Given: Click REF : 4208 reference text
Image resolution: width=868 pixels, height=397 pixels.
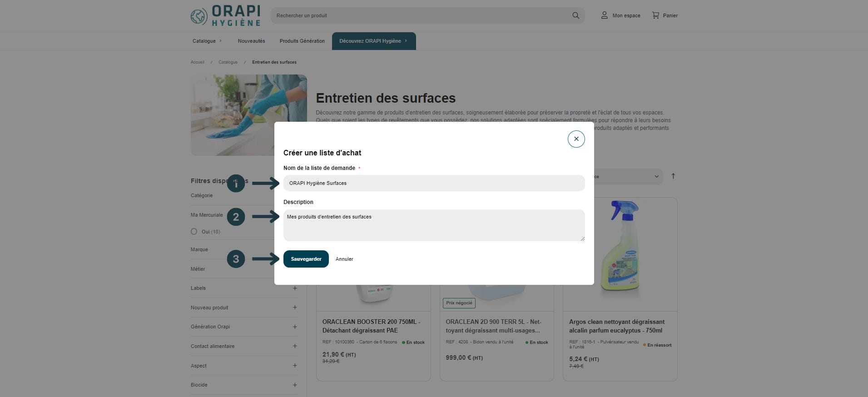Looking at the screenshot, I should click(456, 342).
